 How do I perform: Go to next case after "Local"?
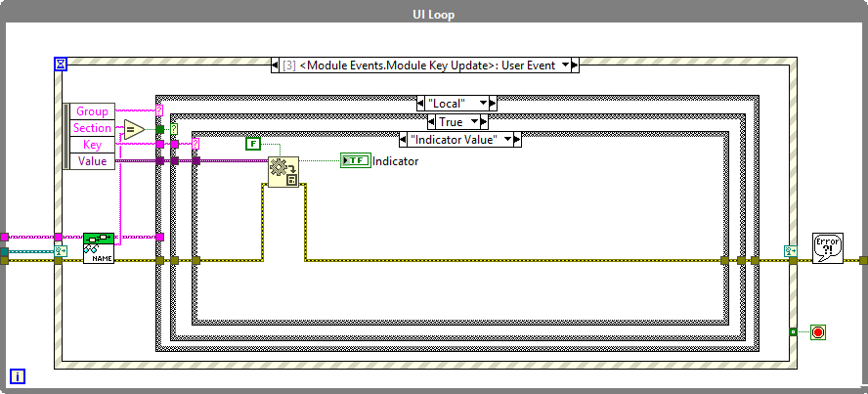(x=493, y=104)
